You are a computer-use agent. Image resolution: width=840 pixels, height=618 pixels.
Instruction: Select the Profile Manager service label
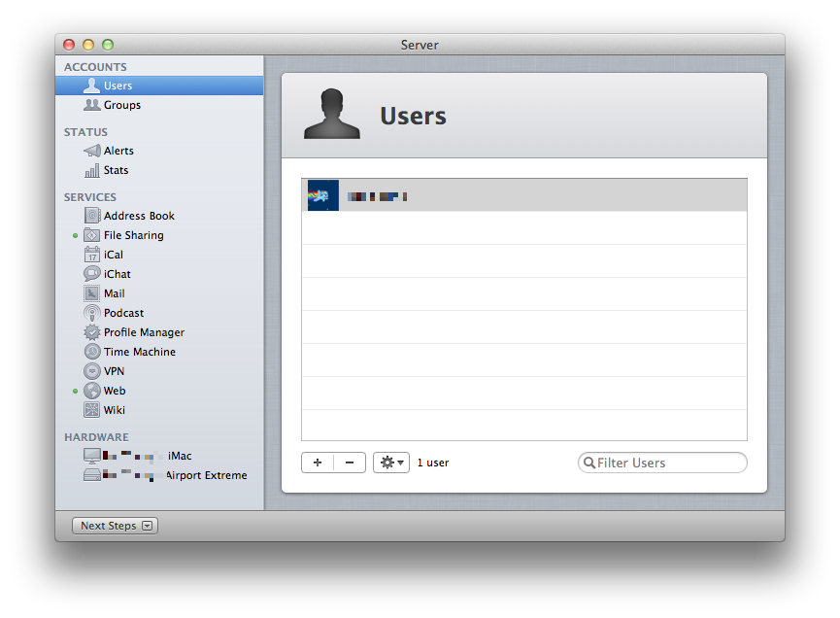click(144, 332)
